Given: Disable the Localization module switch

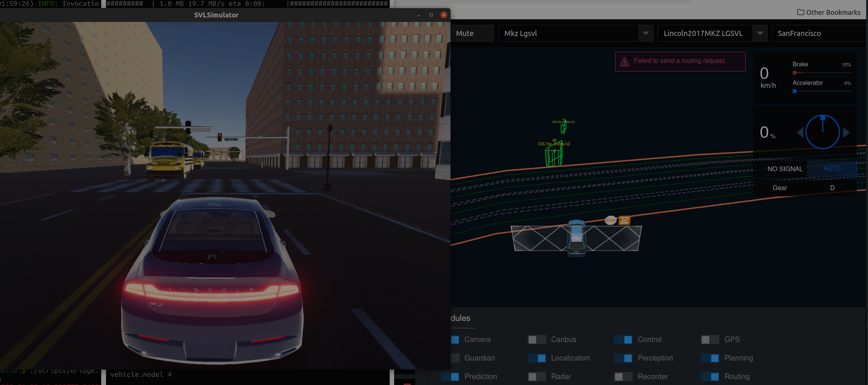Looking at the screenshot, I should tap(537, 358).
